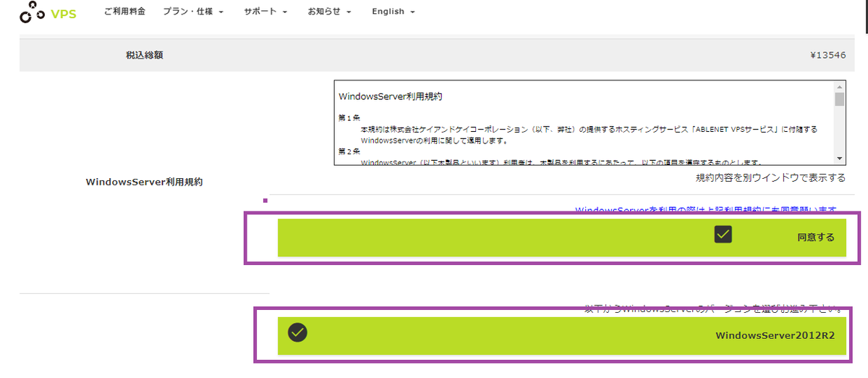Screen dimensions: 868x378
Task: Click the bold WindowsServer利用規約 row label on the left
Action: tap(144, 182)
